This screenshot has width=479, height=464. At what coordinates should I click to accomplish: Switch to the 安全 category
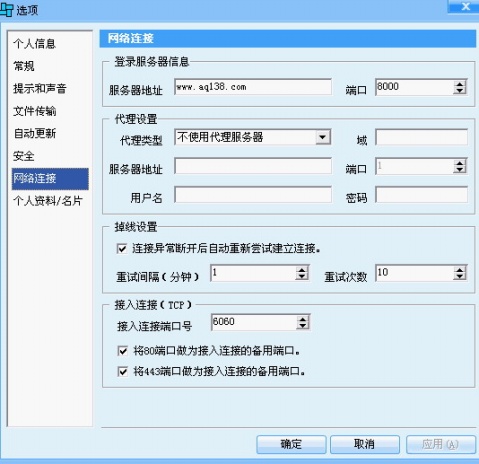point(23,156)
